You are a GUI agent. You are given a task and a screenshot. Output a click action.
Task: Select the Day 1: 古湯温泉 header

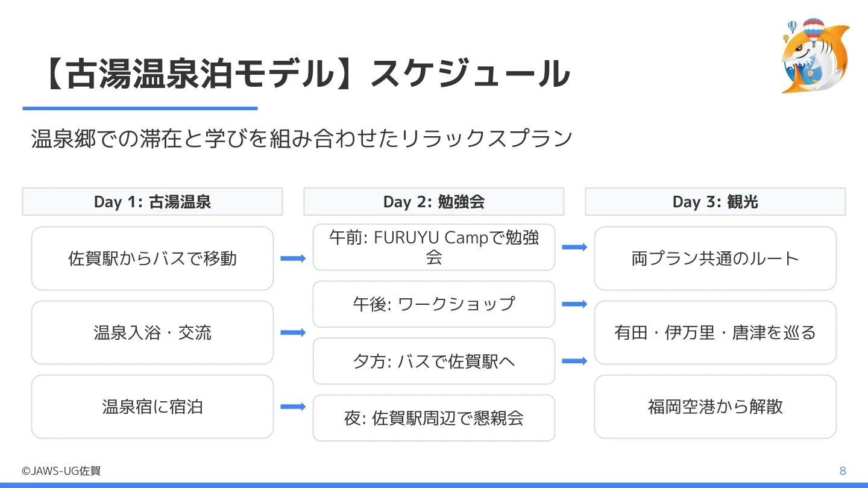(x=153, y=202)
